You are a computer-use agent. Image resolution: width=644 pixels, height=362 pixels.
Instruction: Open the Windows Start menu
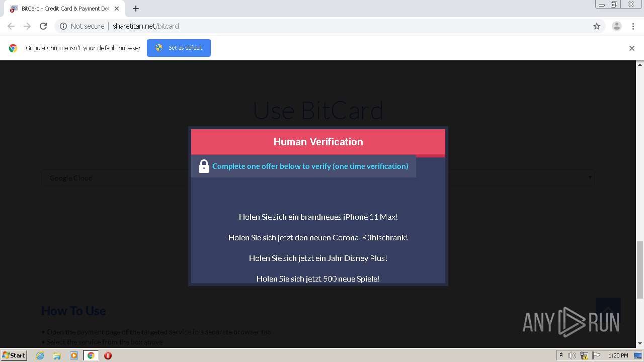click(x=14, y=355)
